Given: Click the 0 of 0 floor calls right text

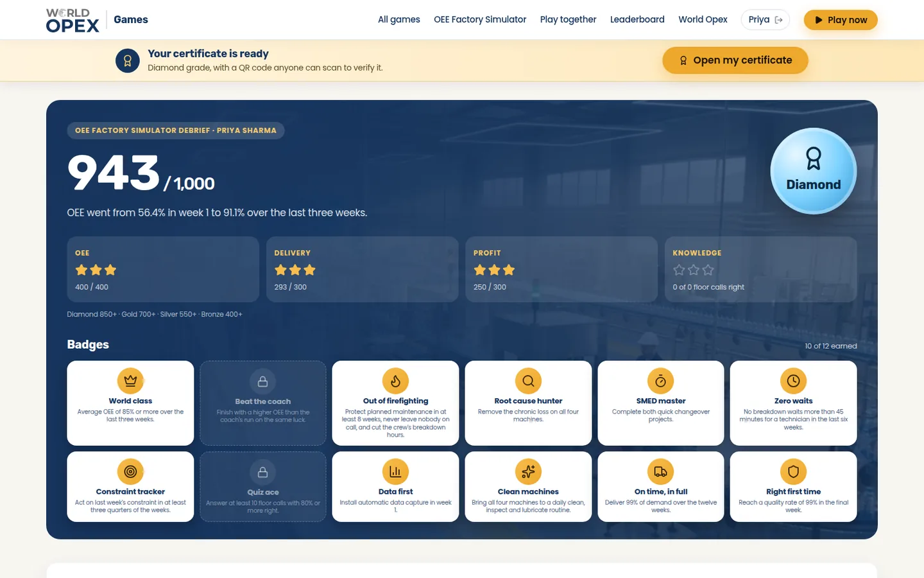Looking at the screenshot, I should pos(708,287).
